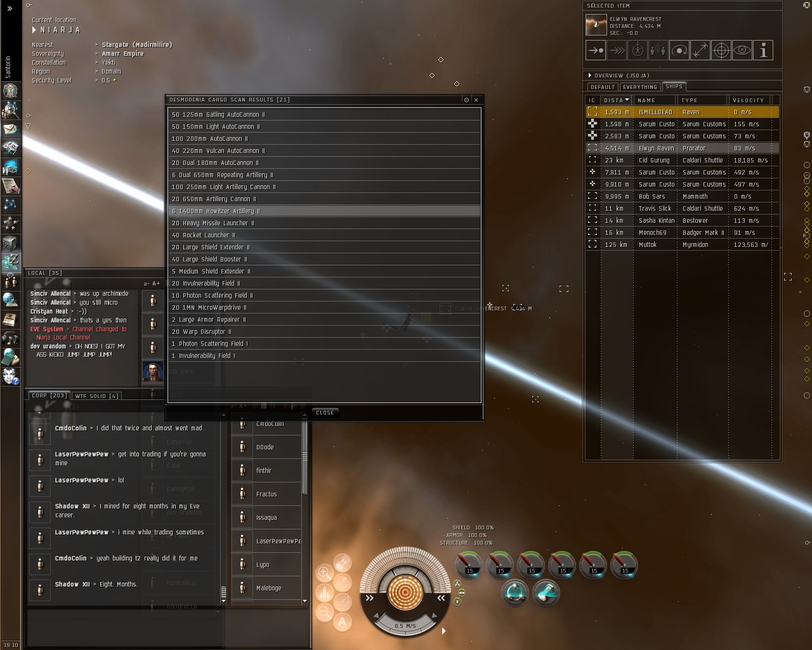Select the Ships overview tab
This screenshot has height=650, width=812.
(674, 86)
